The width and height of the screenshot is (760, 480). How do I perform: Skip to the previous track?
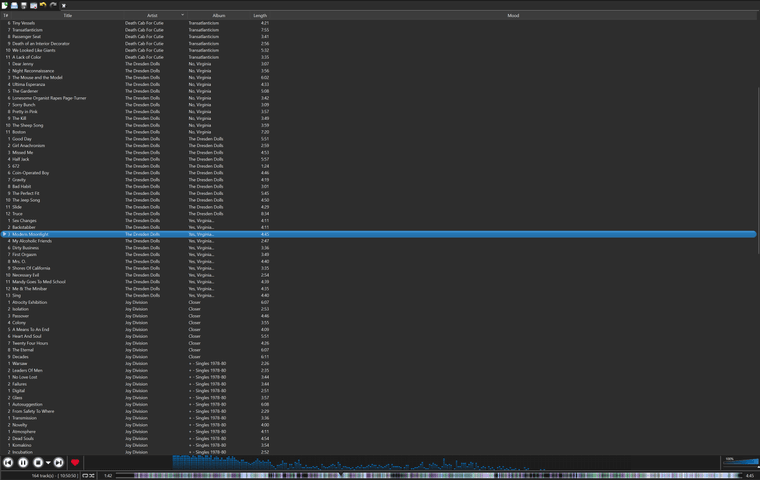(x=8, y=463)
